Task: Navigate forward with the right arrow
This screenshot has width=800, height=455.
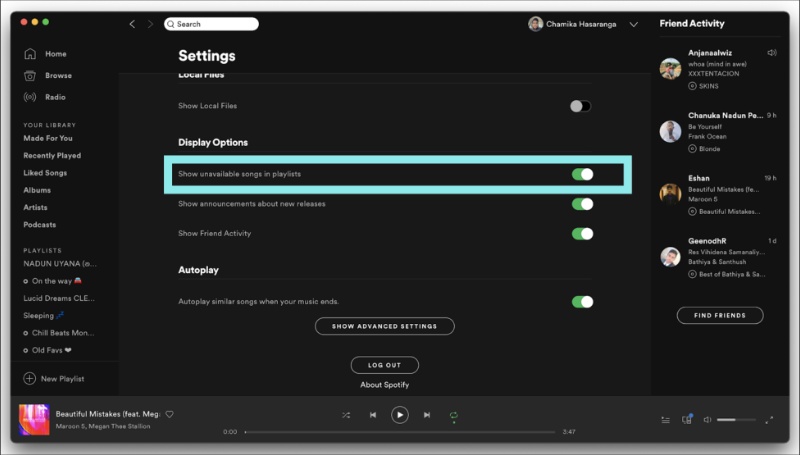Action: coord(150,24)
